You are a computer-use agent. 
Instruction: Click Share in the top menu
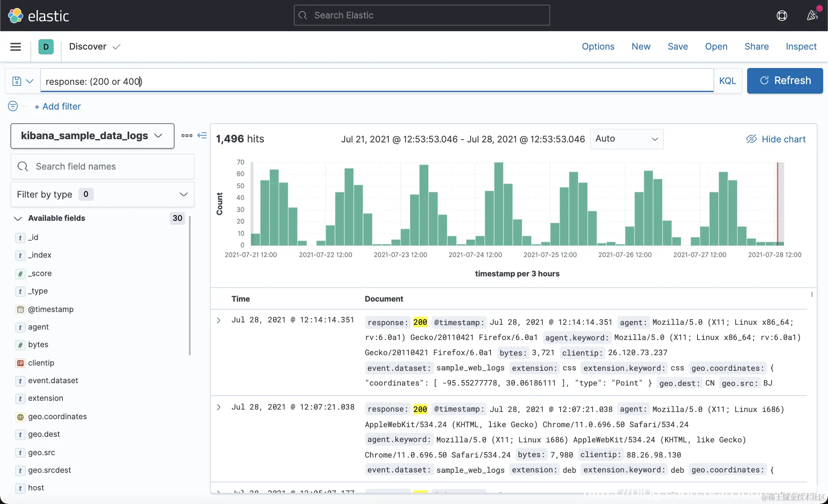tap(756, 46)
